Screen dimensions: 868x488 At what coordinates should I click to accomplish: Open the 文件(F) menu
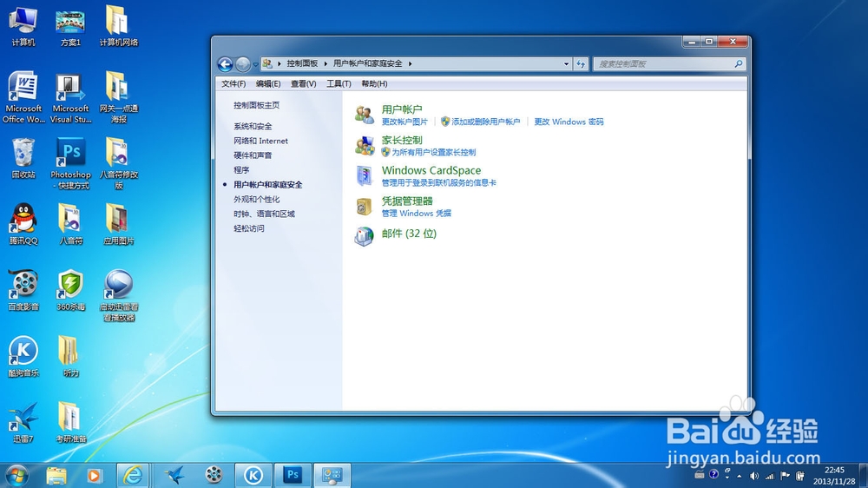[x=233, y=83]
